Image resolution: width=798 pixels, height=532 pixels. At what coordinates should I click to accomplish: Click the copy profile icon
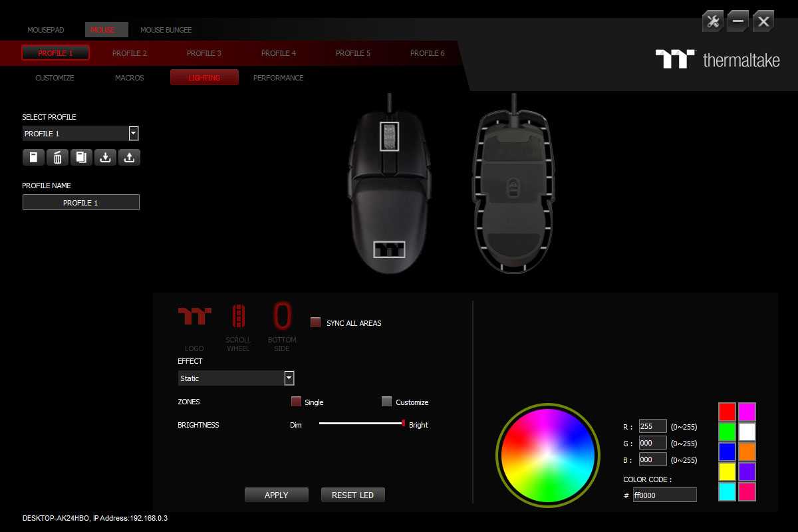point(81,158)
